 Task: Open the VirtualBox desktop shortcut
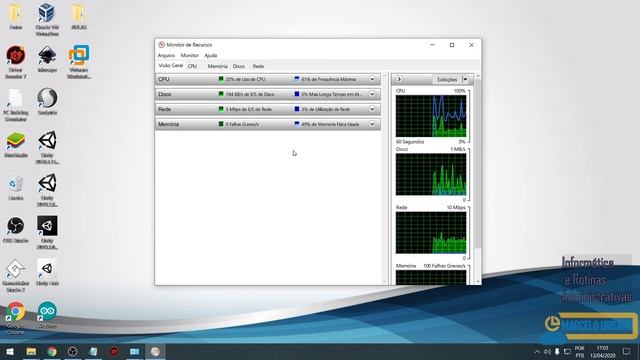click(47, 18)
